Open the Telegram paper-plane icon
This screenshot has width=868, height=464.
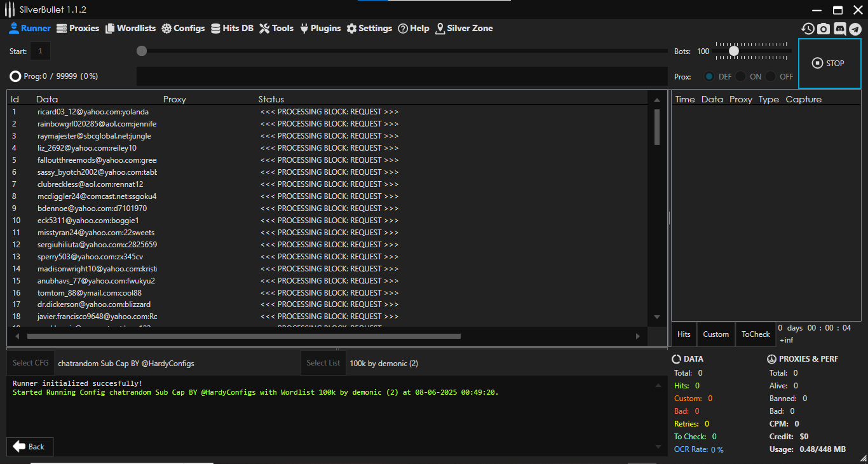[x=855, y=29]
